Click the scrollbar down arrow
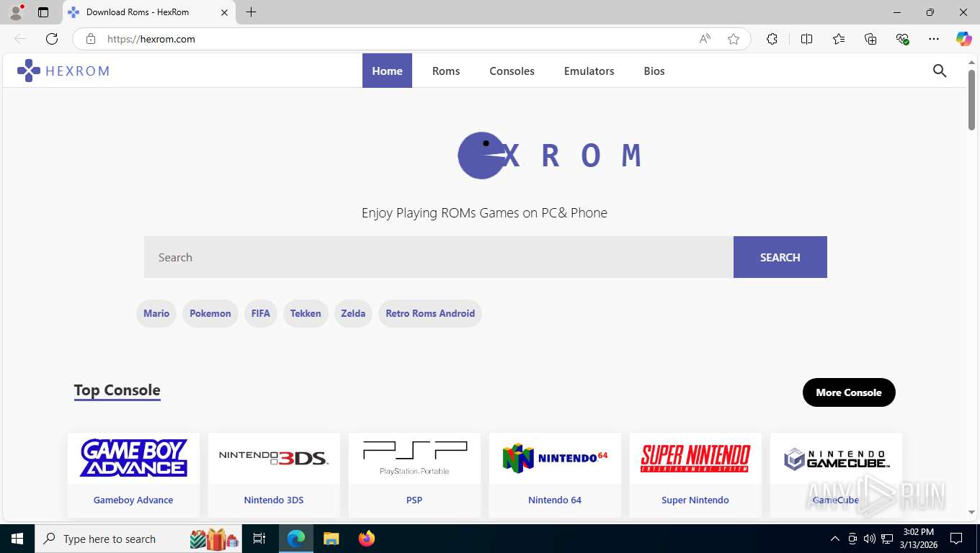Screen dimensions: 980x553 [972, 512]
